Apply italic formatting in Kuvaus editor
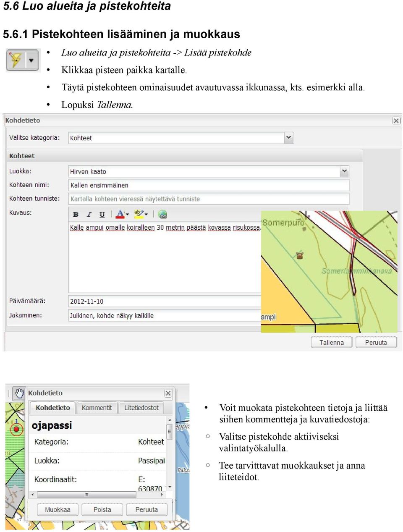The width and height of the screenshot is (403, 532). 89,215
